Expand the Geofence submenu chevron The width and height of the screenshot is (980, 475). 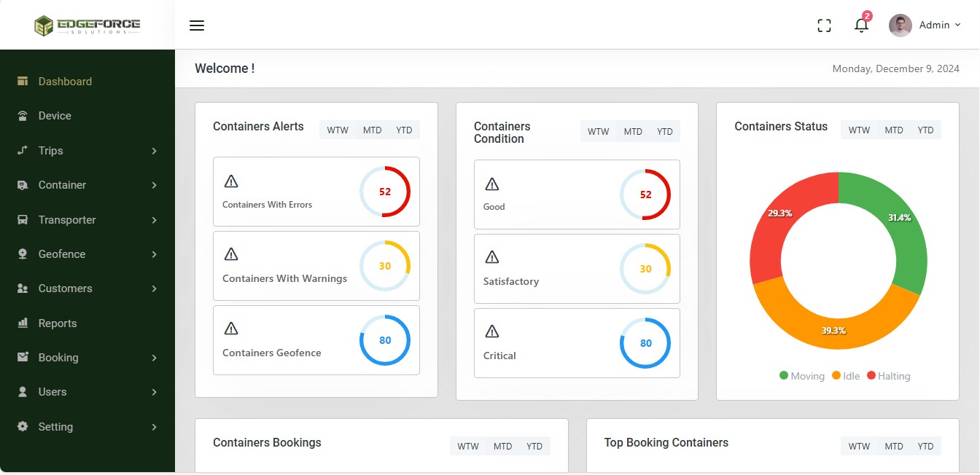tap(154, 254)
